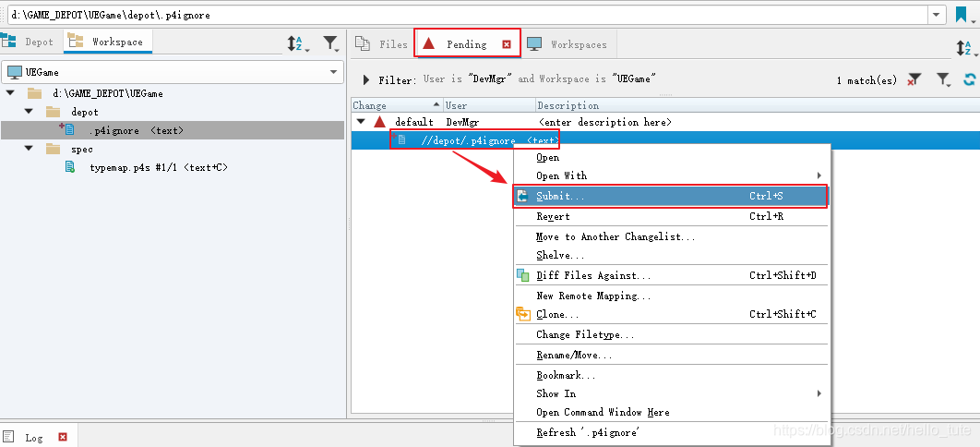
Task: Select the .p4ignore file in workspace tree
Action: 173,130
